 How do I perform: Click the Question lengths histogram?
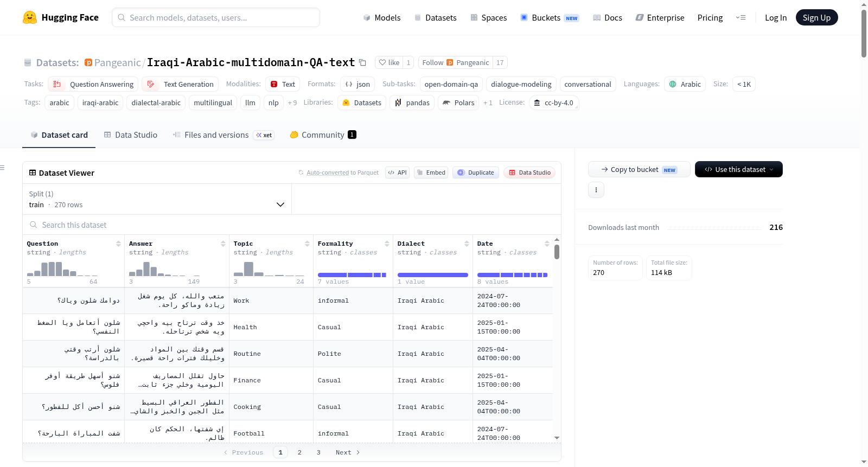pos(62,269)
